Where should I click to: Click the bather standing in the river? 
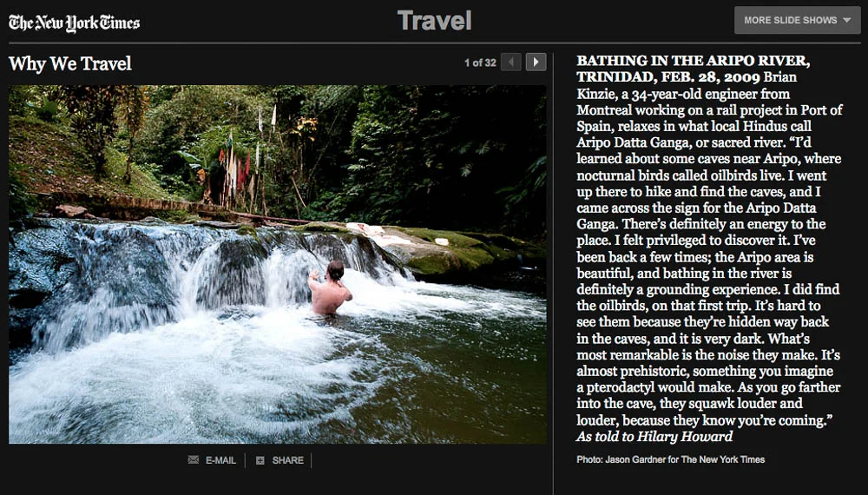pyautogui.click(x=329, y=288)
